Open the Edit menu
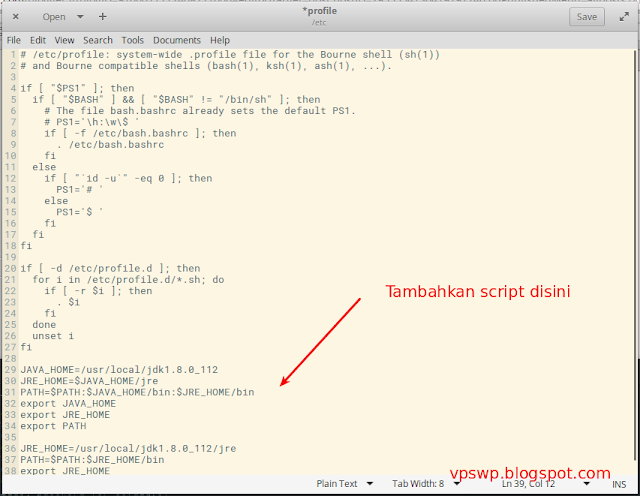640x496 pixels. (38, 40)
